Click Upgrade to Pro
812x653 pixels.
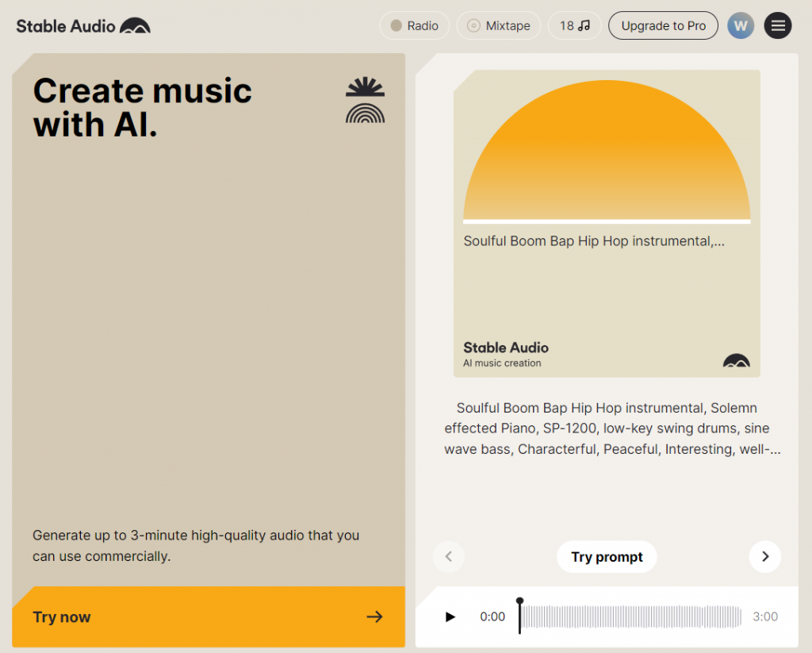[663, 25]
